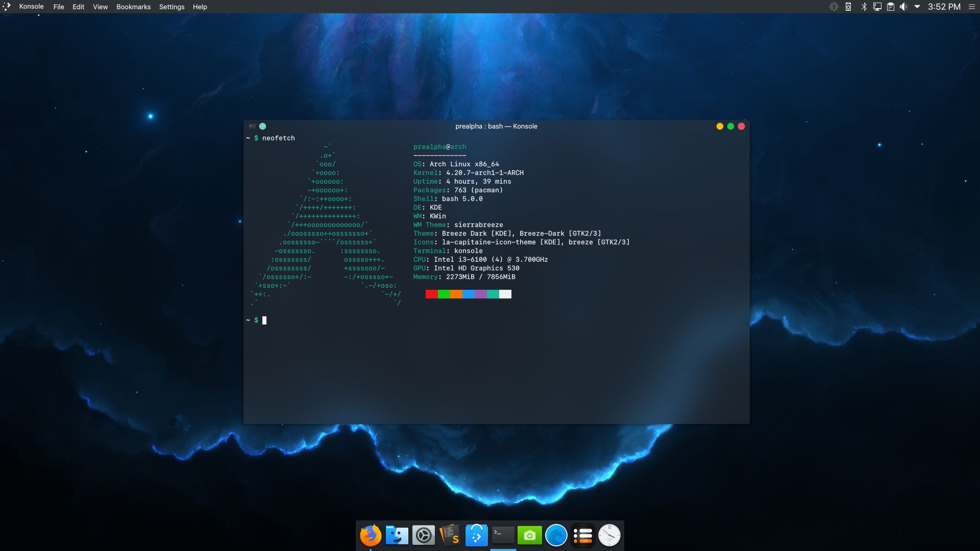Viewport: 980px width, 551px height.
Task: Open the Konsole terminal dock icon
Action: (x=503, y=535)
